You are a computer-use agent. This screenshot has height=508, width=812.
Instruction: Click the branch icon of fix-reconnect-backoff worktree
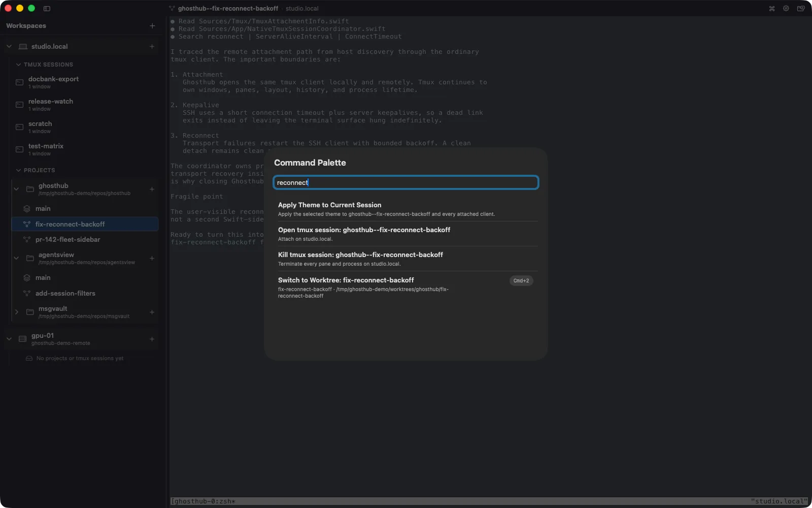[27, 224]
